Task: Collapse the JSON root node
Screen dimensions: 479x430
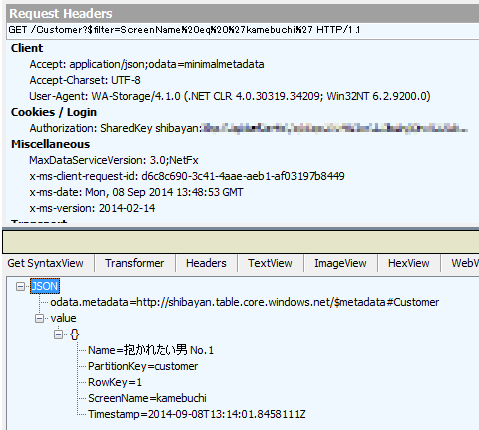Action: [x=20, y=286]
